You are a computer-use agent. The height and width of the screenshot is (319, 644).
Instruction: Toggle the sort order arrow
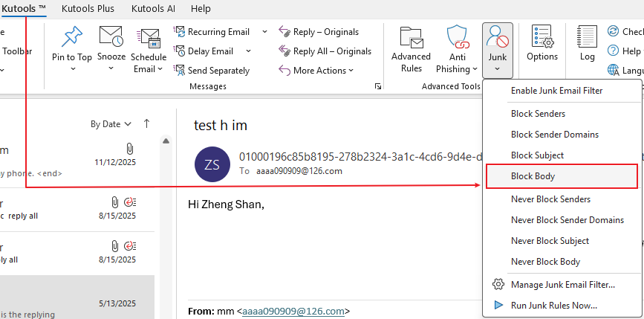pyautogui.click(x=147, y=123)
